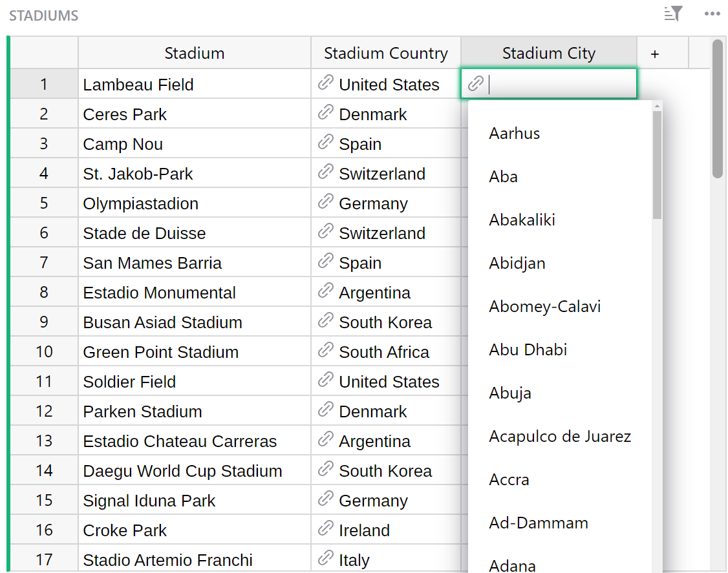Select the Camp Nou stadium cell
728x573 pixels.
[123, 143]
